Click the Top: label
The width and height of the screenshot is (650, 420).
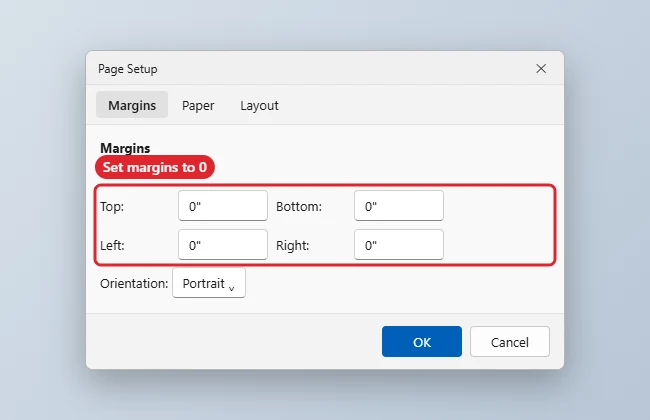click(112, 206)
